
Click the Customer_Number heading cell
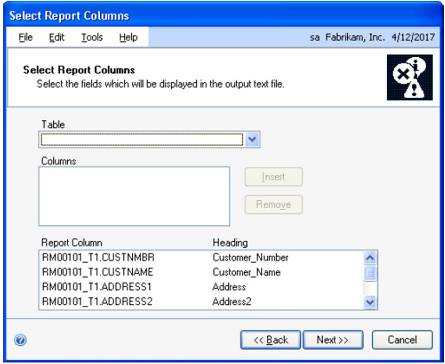pyautogui.click(x=250, y=257)
